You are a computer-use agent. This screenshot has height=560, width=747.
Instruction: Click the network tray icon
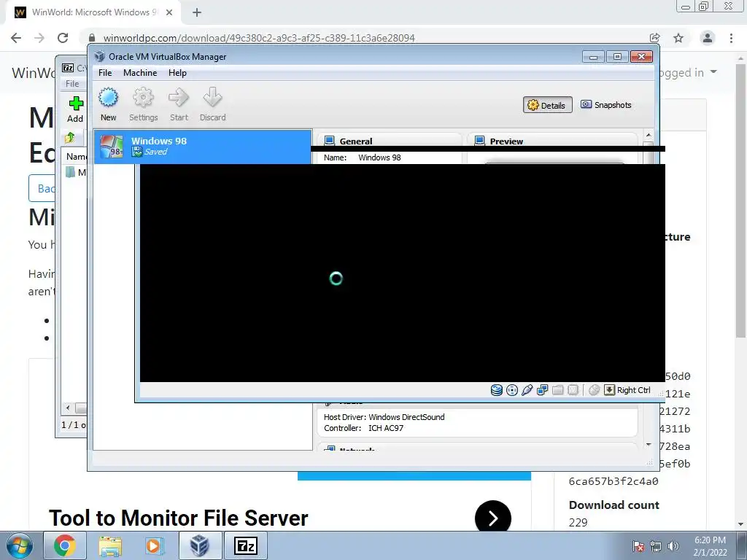[656, 546]
